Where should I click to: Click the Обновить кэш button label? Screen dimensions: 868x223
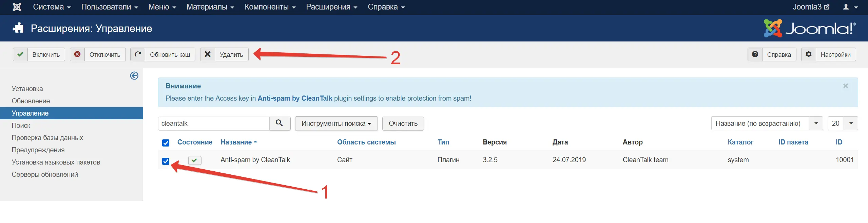click(170, 55)
